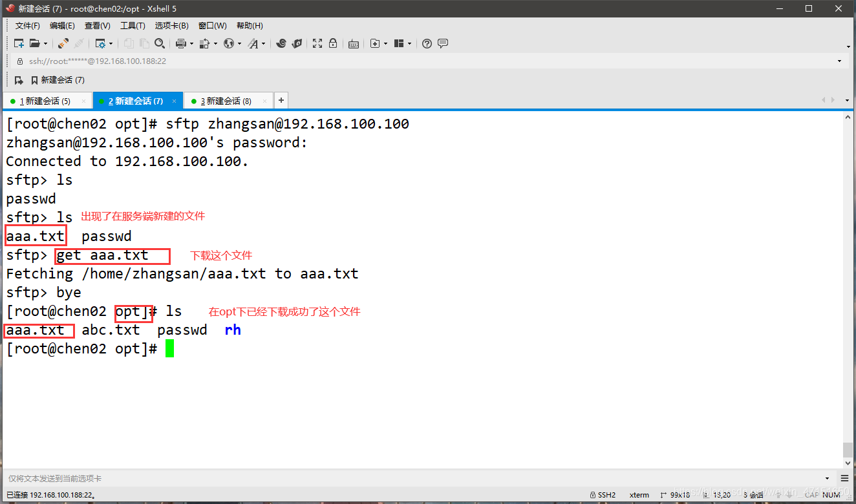Expand the new tab toolbar dropdown arrow
856x504 pixels.
tap(385, 44)
